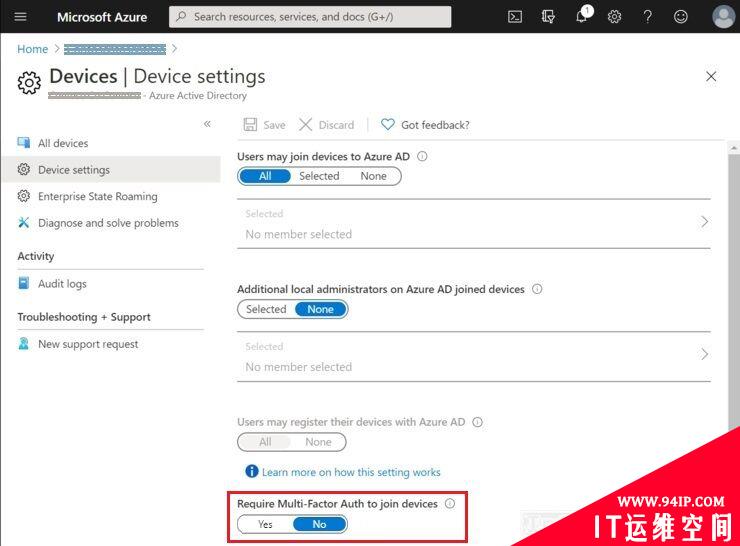Click the Microsoft Azure logo text

tap(102, 17)
